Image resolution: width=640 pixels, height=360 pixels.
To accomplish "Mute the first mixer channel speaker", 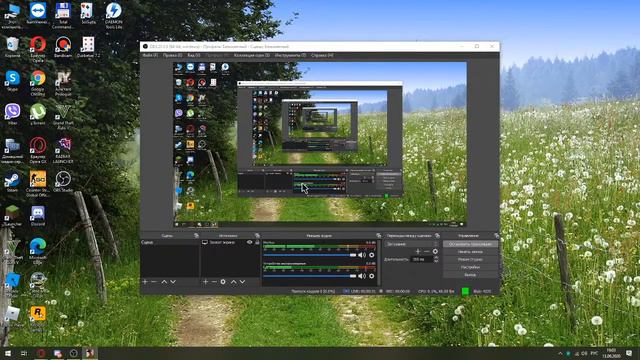I will coord(362,255).
